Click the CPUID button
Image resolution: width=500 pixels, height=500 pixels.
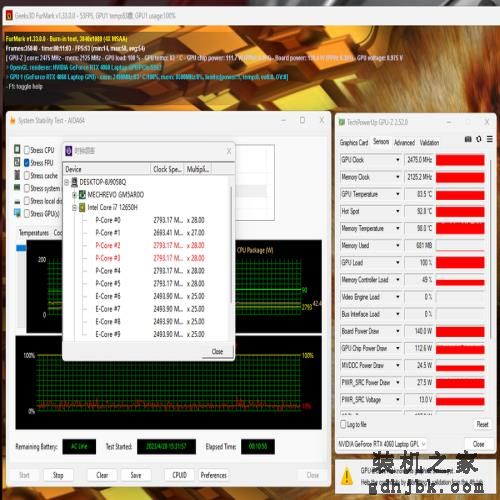[x=179, y=475]
